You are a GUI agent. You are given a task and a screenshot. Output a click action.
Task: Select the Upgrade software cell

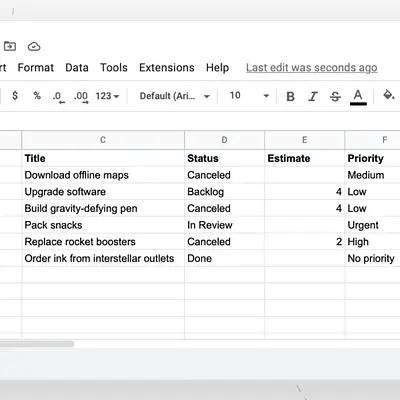coord(103,192)
